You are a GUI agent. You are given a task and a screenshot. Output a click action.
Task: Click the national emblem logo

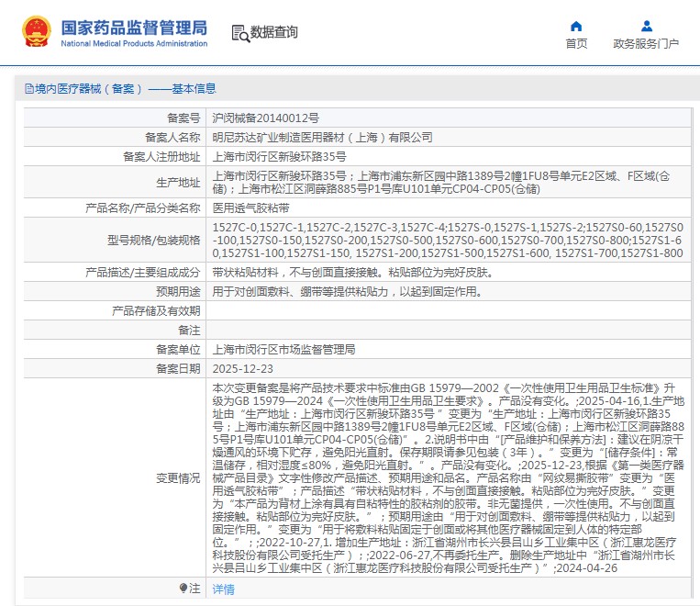click(x=36, y=31)
